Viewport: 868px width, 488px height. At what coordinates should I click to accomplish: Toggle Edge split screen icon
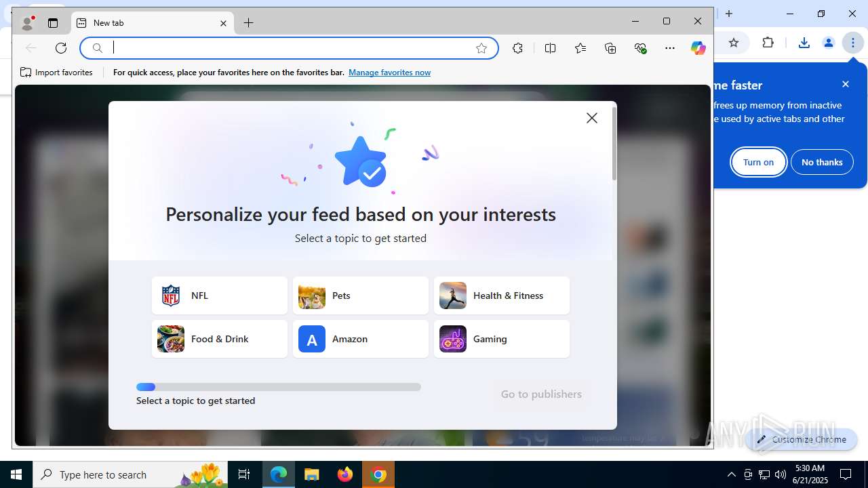tap(551, 48)
